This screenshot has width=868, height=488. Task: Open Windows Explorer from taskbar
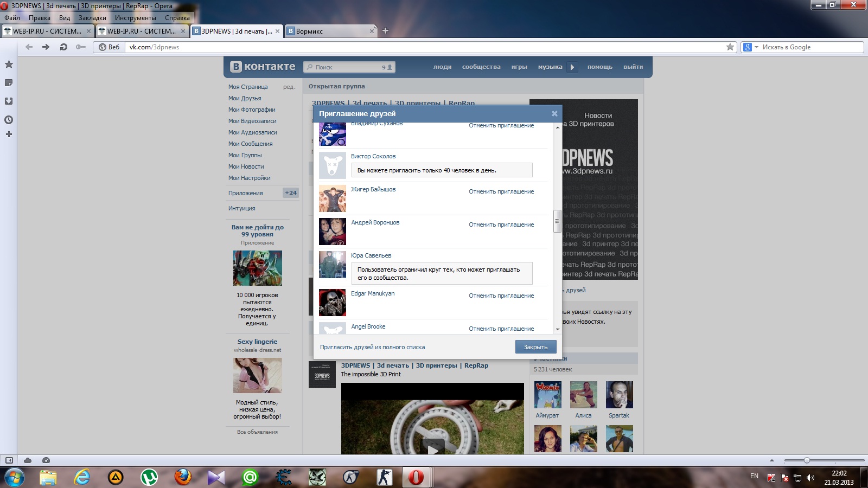pos(48,477)
